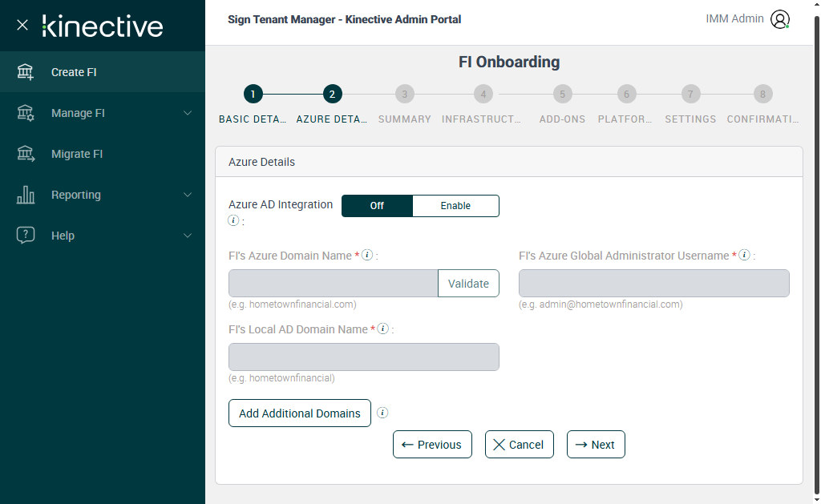Click the Migrate FI bank arrow icon
Image resolution: width=821 pixels, height=504 pixels.
point(25,153)
